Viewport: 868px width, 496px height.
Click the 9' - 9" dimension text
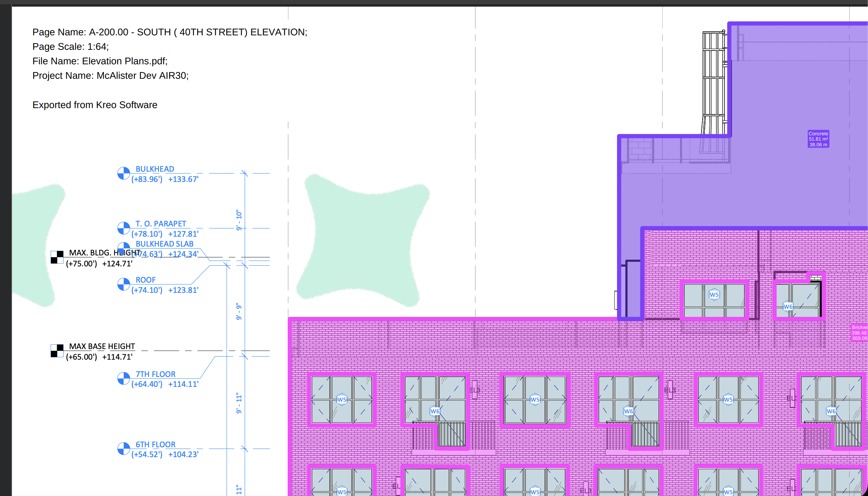coord(239,311)
